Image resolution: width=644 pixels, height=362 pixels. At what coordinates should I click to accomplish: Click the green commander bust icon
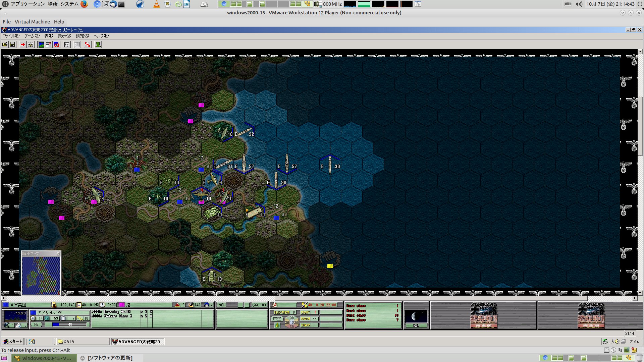98,45
